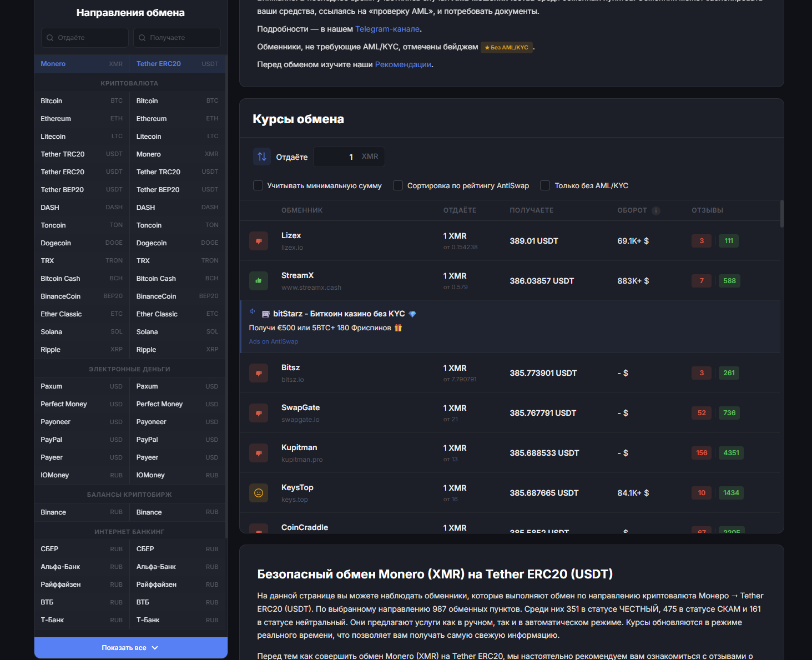
Task: Open bitStarz casino ad title
Action: click(x=339, y=314)
